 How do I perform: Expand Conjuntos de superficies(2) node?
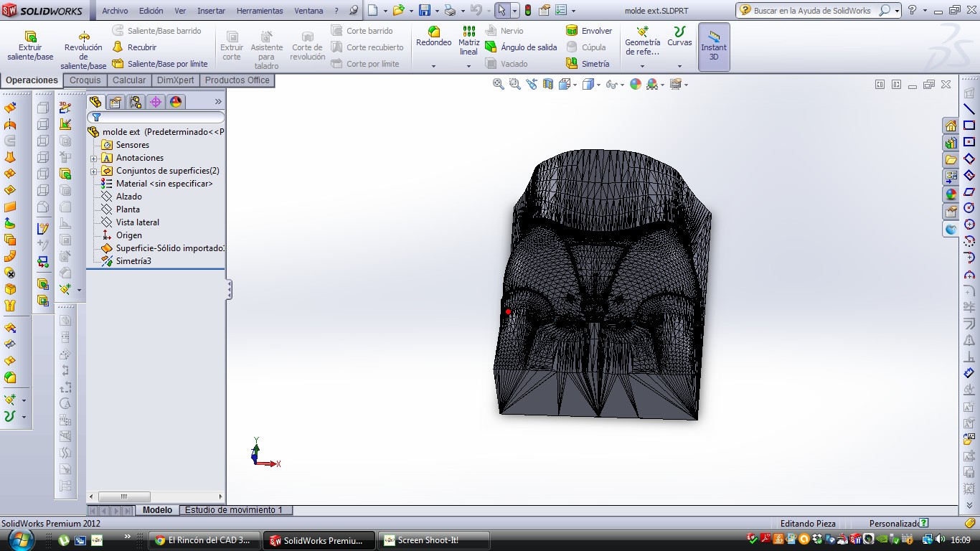tap(93, 171)
